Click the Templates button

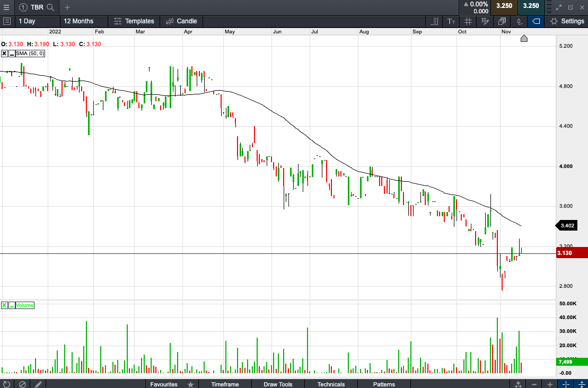pyautogui.click(x=134, y=21)
